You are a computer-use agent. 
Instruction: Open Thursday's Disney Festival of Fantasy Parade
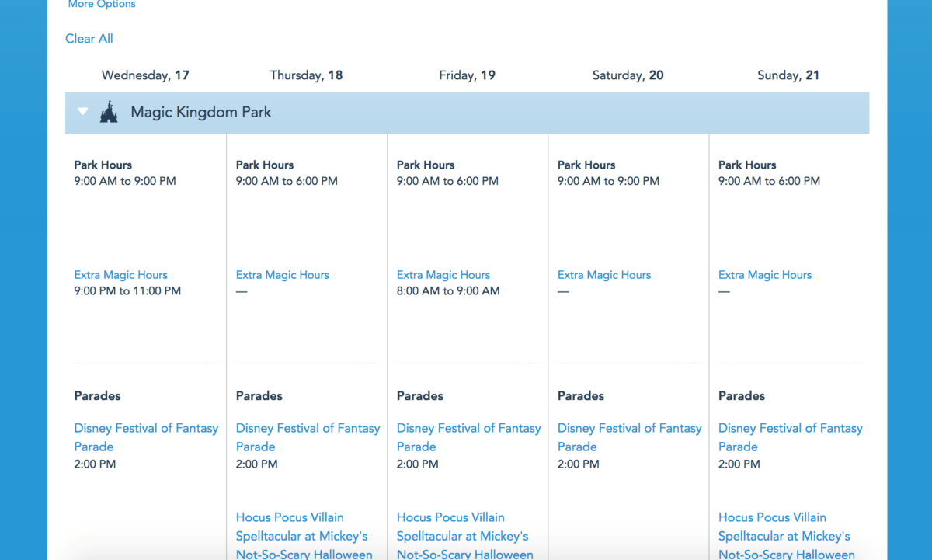(308, 437)
